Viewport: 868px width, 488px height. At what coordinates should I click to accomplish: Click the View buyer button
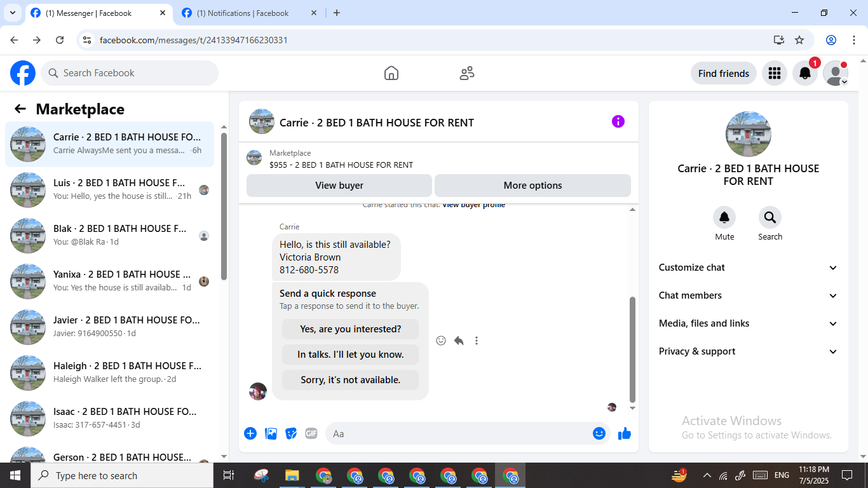click(x=339, y=186)
